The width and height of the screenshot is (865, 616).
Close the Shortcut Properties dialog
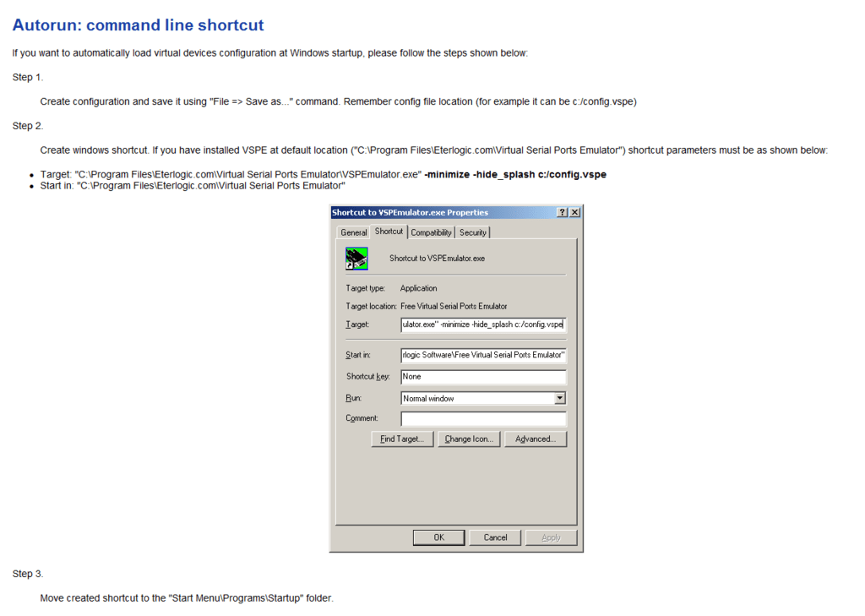point(575,212)
